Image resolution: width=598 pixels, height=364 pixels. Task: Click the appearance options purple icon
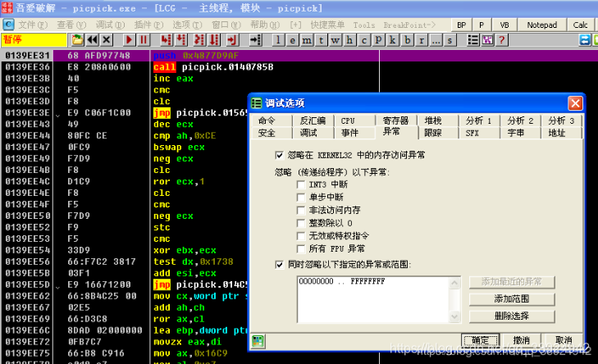487,39
